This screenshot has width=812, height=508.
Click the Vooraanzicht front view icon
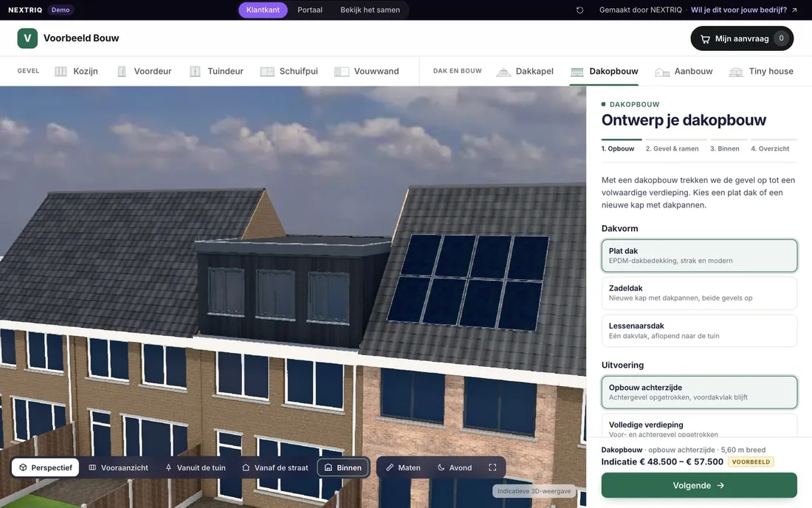[x=92, y=467]
